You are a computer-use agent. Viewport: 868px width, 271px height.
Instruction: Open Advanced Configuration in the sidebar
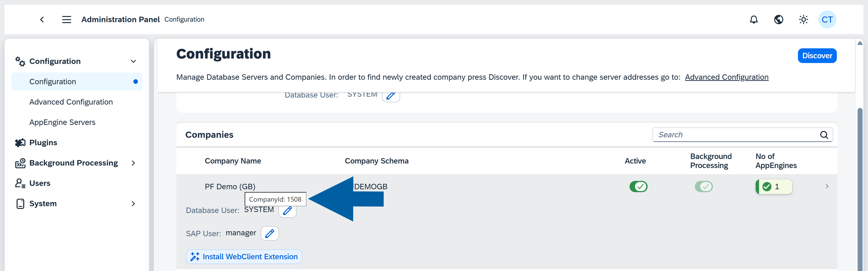pyautogui.click(x=71, y=102)
